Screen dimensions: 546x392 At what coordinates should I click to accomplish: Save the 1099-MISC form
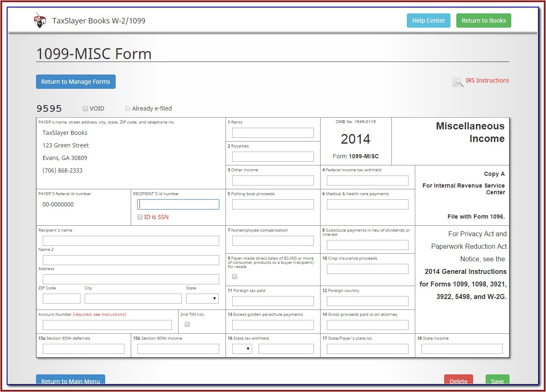tap(497, 380)
